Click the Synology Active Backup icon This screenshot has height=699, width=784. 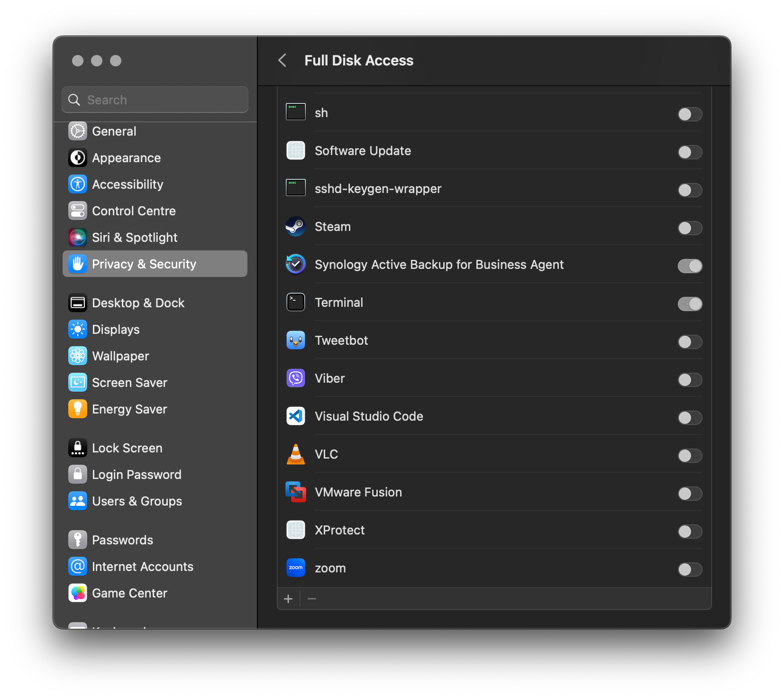[x=296, y=265]
